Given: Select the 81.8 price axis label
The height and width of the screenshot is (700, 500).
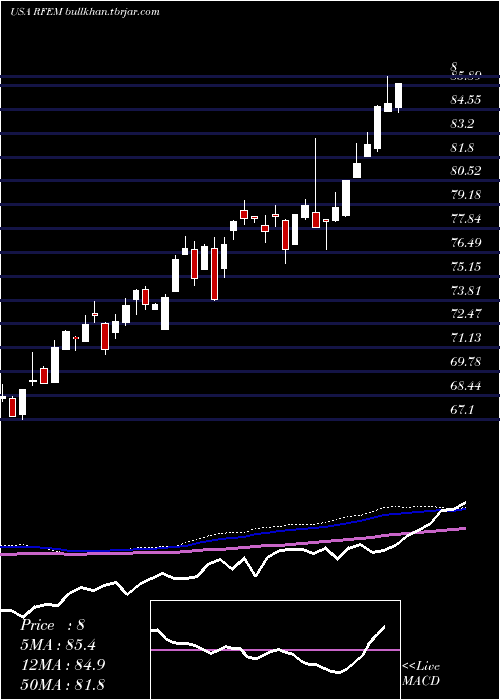Looking at the screenshot, I should click(x=462, y=148).
